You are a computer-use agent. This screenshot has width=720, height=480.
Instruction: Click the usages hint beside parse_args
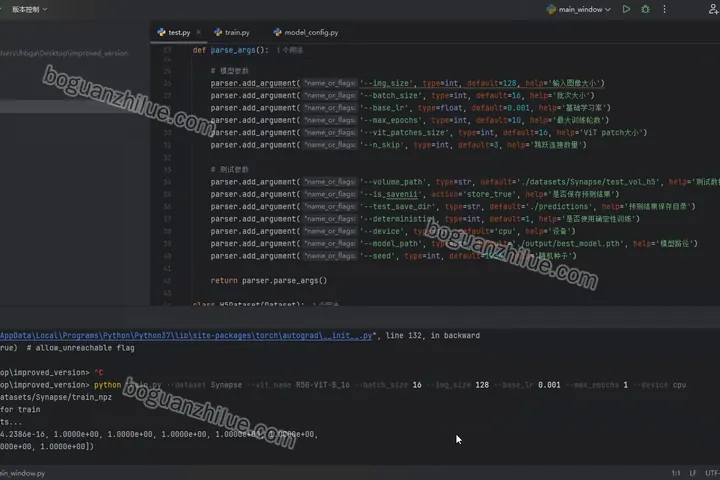click(289, 50)
